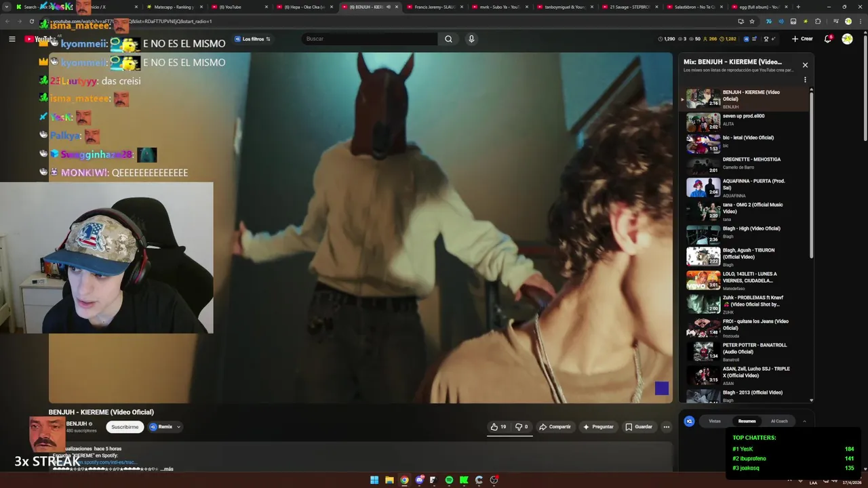Select FROI - quitate los Jeans
This screenshot has height=488, width=868.
pyautogui.click(x=746, y=327)
